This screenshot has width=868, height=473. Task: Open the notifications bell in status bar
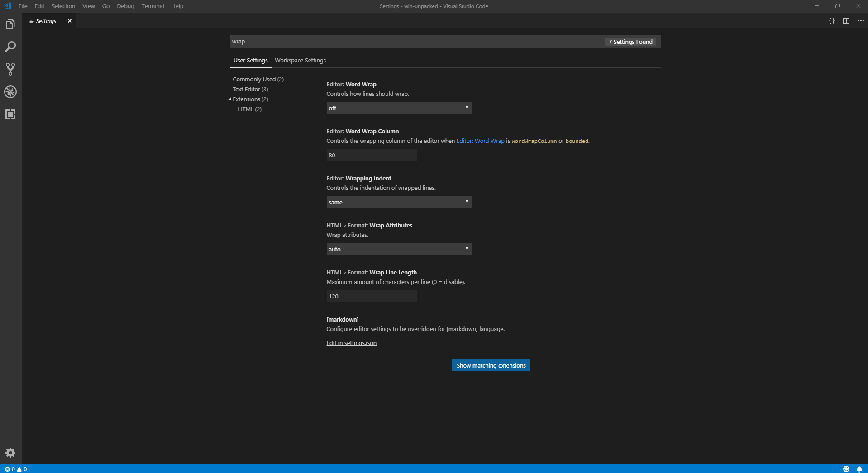(859, 469)
